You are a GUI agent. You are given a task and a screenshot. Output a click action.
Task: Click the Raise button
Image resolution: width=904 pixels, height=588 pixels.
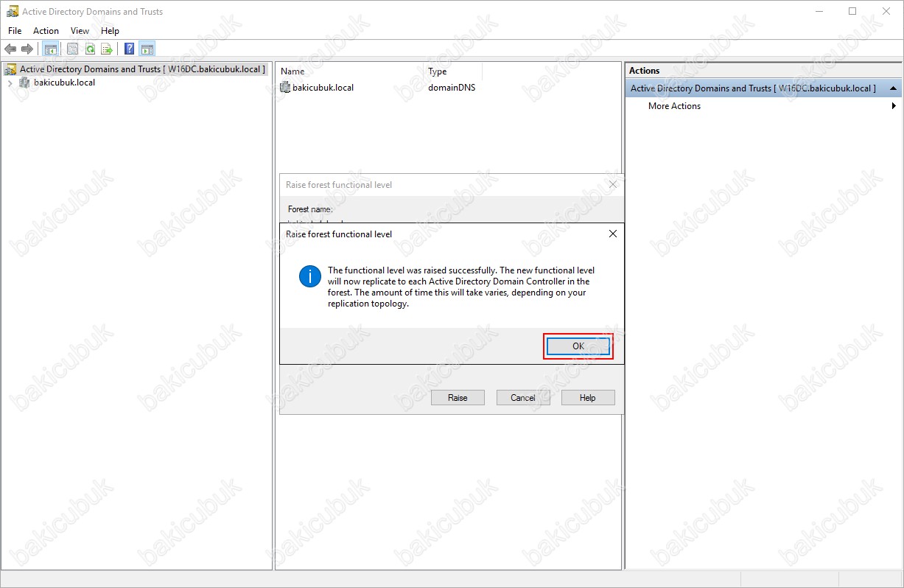(x=458, y=398)
